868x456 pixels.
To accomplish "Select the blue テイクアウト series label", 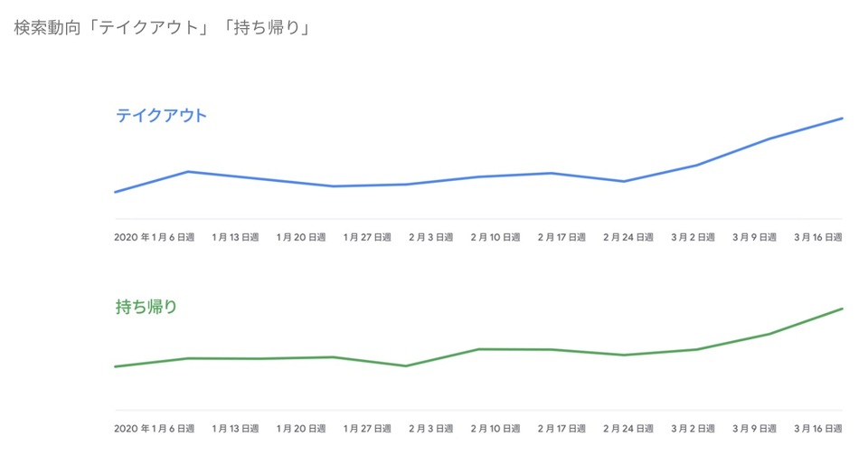I will point(161,116).
